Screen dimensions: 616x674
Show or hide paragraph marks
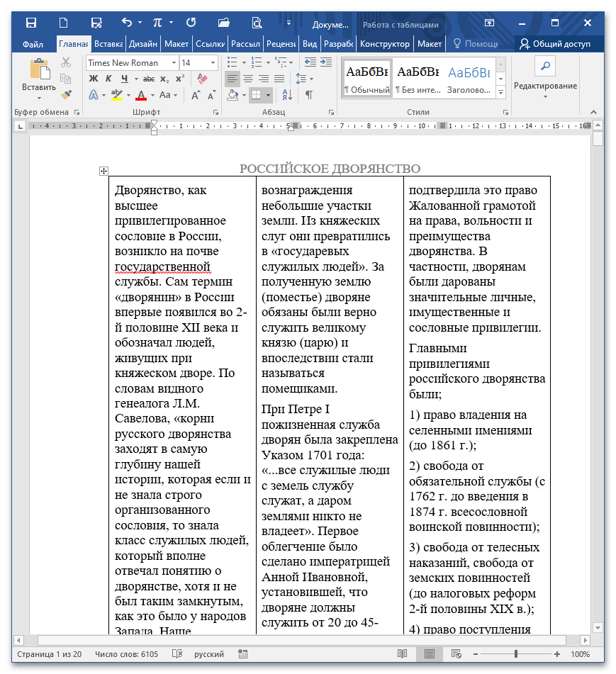click(x=308, y=94)
